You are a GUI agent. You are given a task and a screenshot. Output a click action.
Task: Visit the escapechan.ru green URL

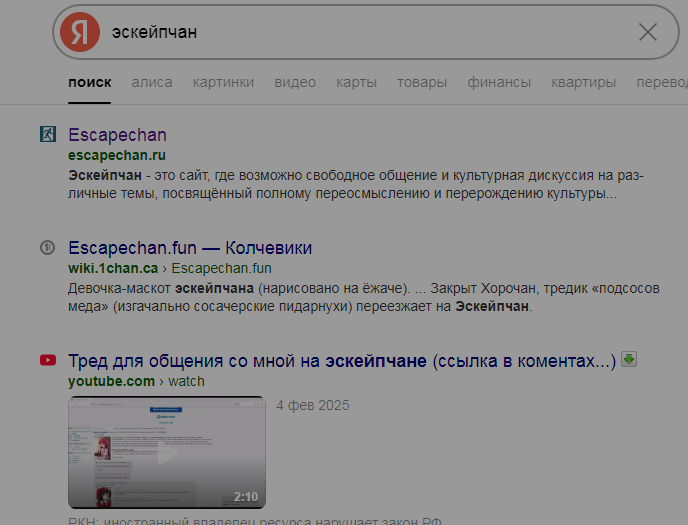pos(117,155)
